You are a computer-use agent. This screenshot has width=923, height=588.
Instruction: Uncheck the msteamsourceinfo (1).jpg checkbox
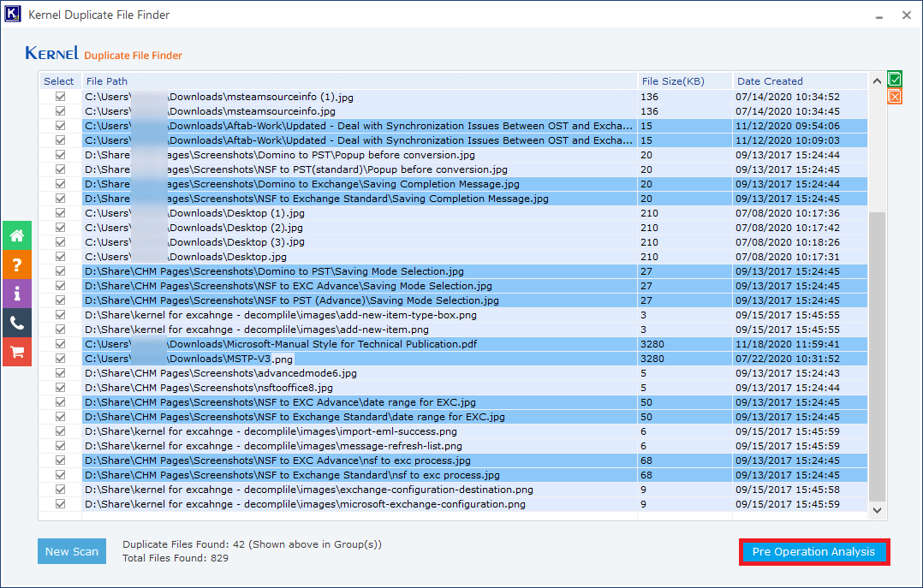coord(60,97)
